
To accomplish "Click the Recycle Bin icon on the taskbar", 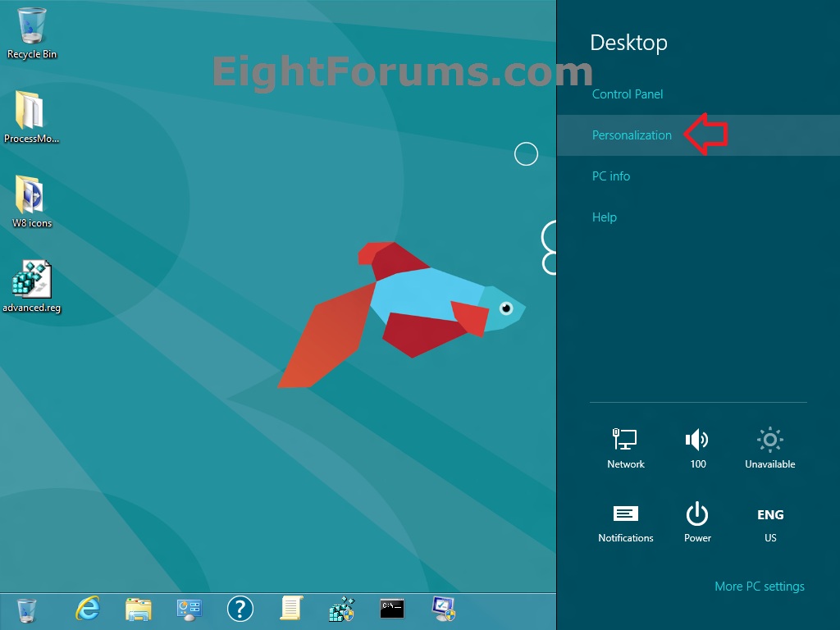I will pyautogui.click(x=27, y=609).
